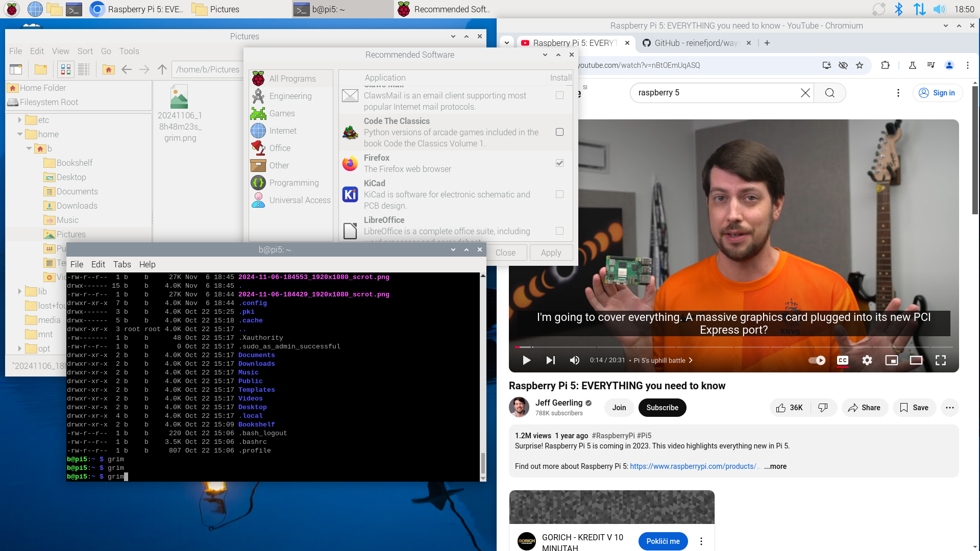
Task: Uncheck the Firefox install checkbox
Action: (559, 163)
